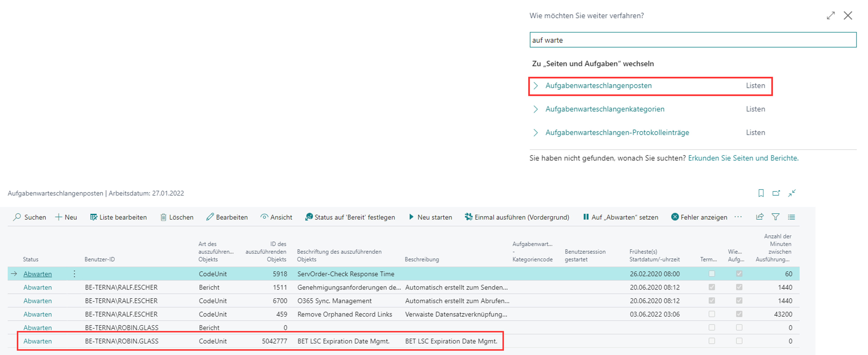The height and width of the screenshot is (355, 868).
Task: Click search field containing 'auf warte'
Action: coord(693,40)
